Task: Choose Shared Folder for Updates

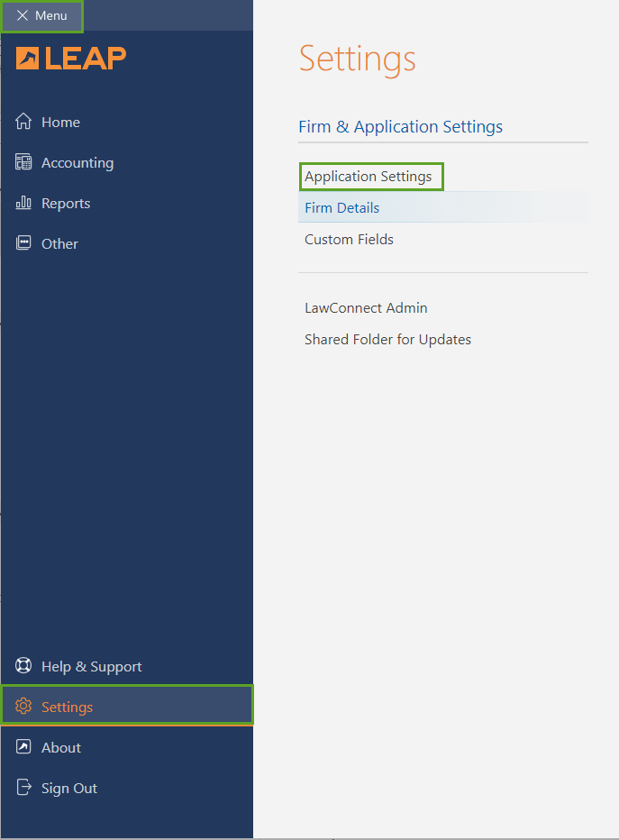Action: tap(387, 340)
